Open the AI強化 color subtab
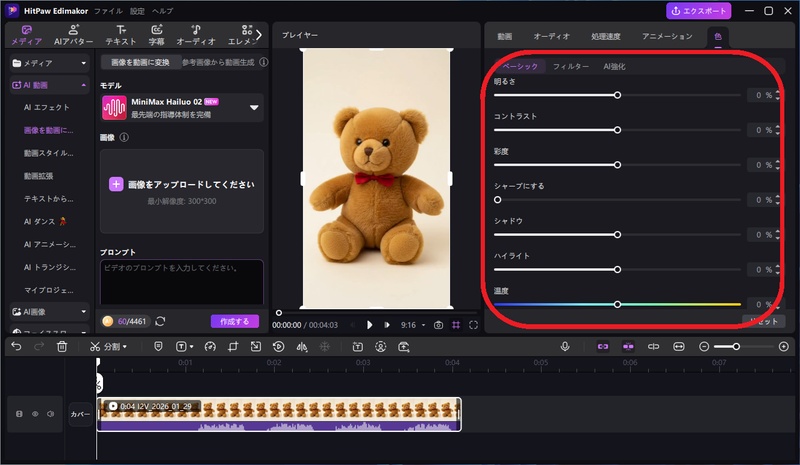The height and width of the screenshot is (465, 800). click(x=614, y=66)
